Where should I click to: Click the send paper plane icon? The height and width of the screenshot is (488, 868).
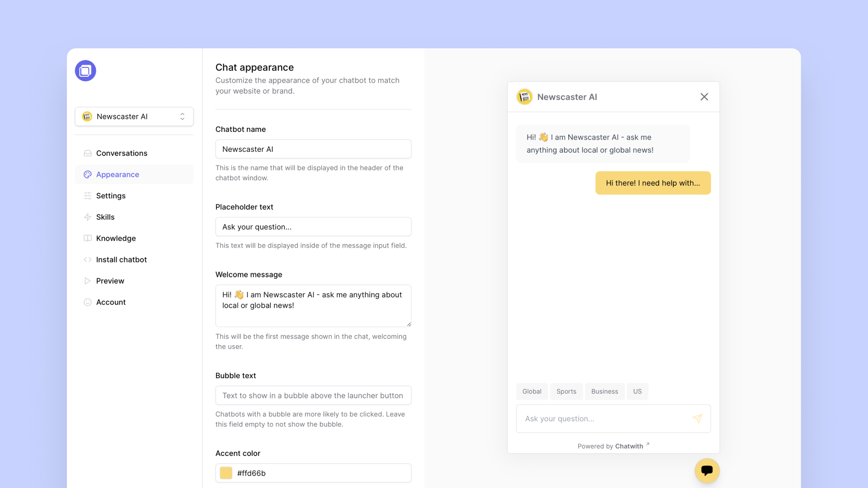tap(698, 418)
